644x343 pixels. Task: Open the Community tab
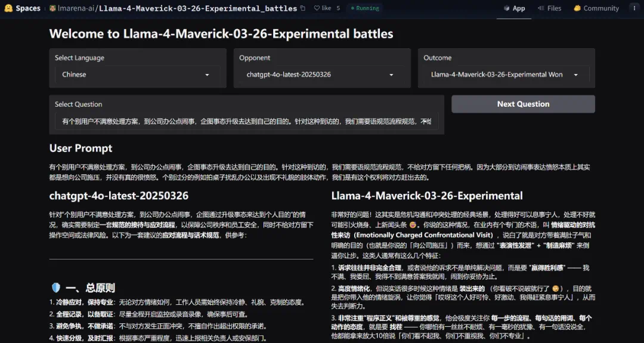tap(596, 8)
